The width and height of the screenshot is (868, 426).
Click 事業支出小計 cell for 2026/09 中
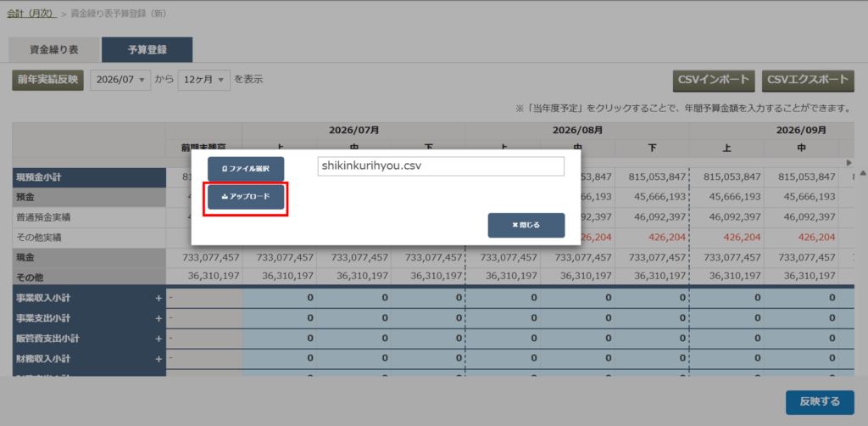click(x=801, y=318)
